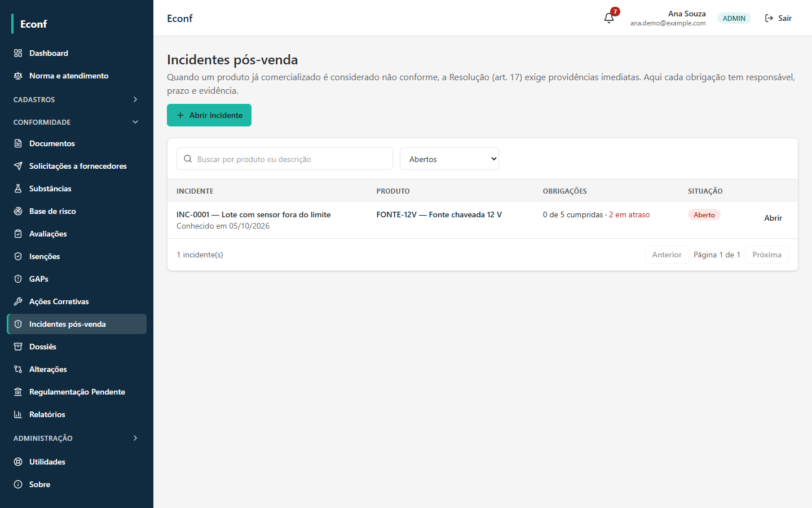The image size is (812, 508).
Task: Click the lifebuoy icon for Utilidades
Action: tap(18, 462)
